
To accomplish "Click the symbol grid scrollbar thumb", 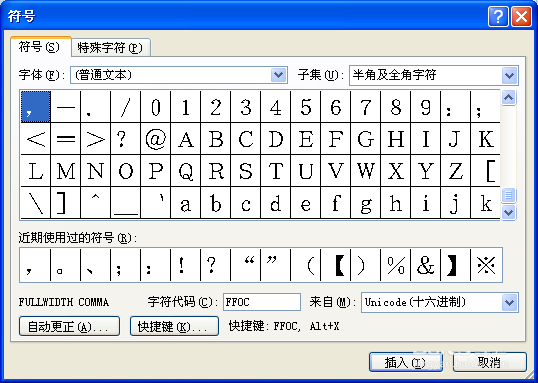I will coord(508,195).
